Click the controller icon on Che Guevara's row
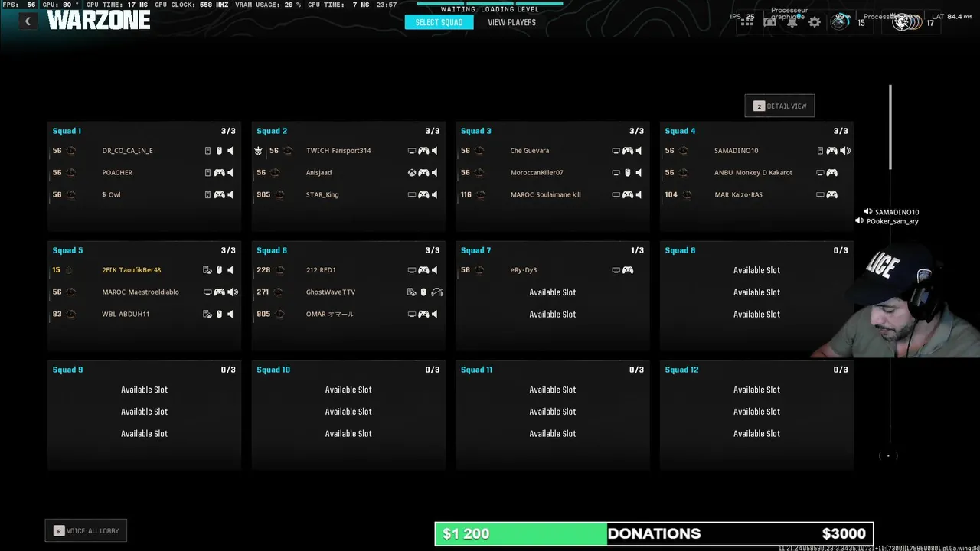This screenshot has width=980, height=551. click(x=627, y=151)
